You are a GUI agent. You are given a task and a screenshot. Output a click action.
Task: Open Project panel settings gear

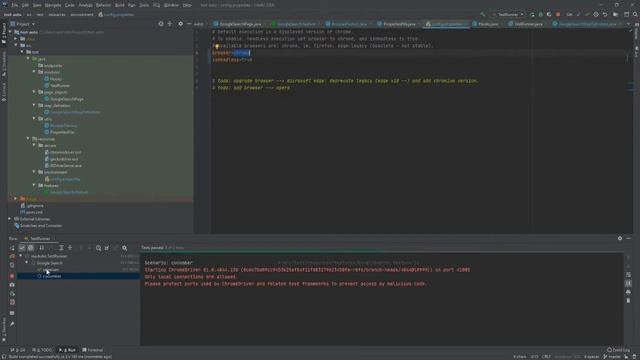[x=180, y=24]
